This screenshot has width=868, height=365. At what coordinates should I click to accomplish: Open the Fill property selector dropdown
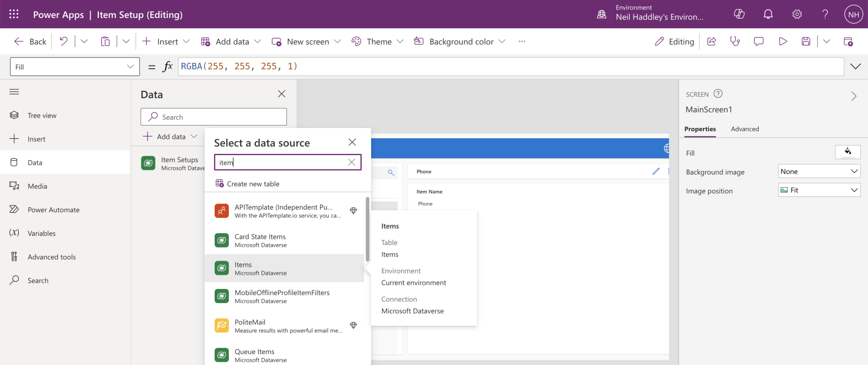tap(75, 67)
